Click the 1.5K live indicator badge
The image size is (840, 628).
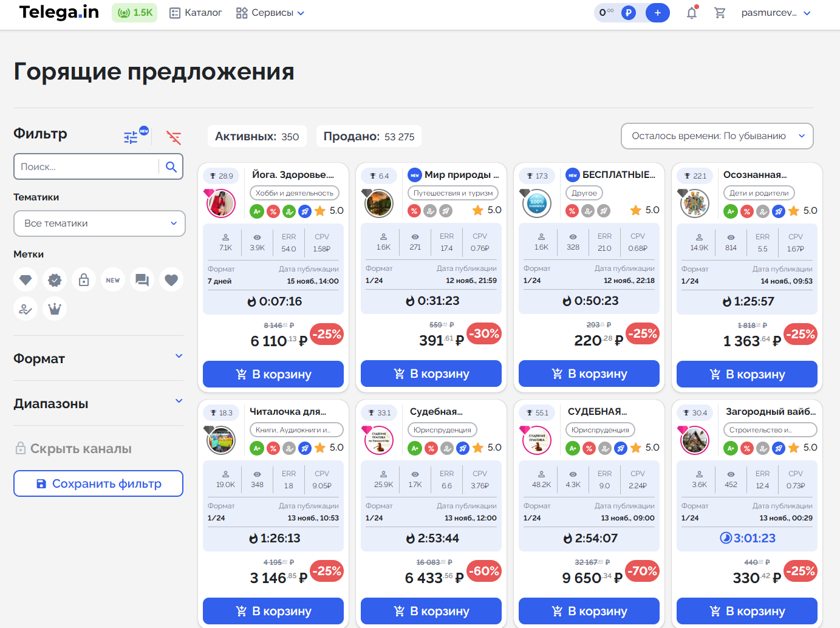tap(134, 13)
